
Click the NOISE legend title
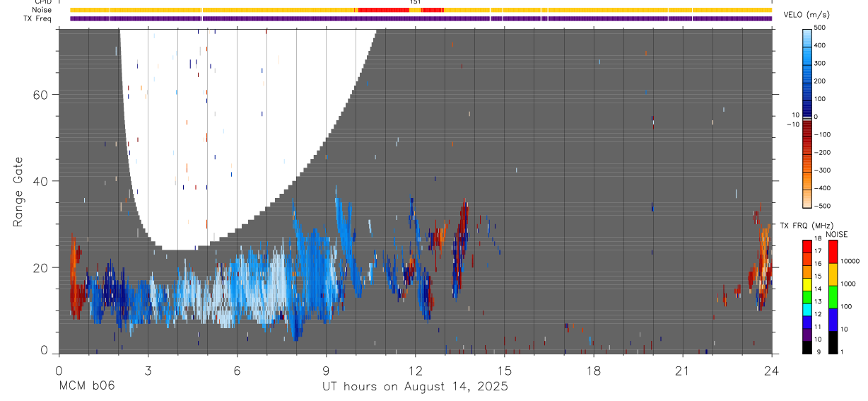836,234
